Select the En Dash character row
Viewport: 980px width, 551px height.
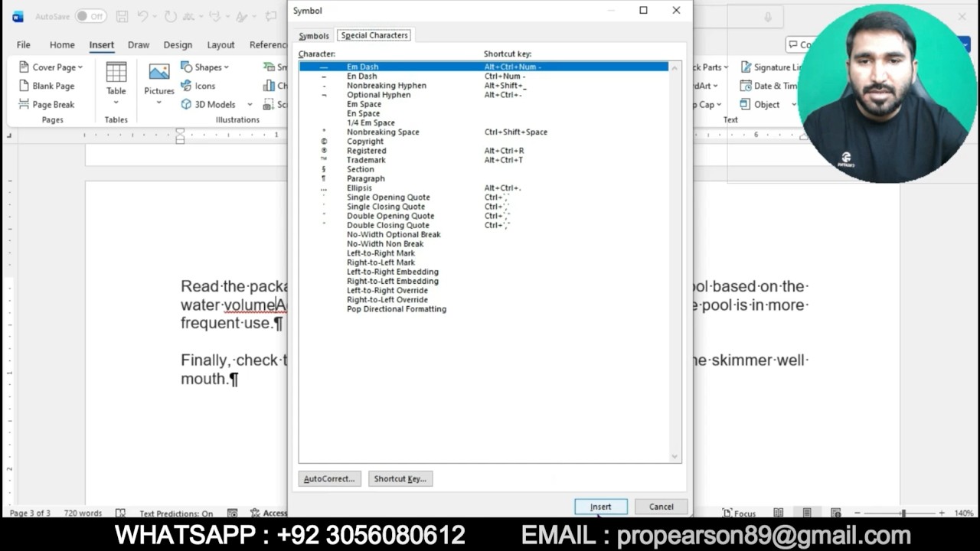pos(484,76)
